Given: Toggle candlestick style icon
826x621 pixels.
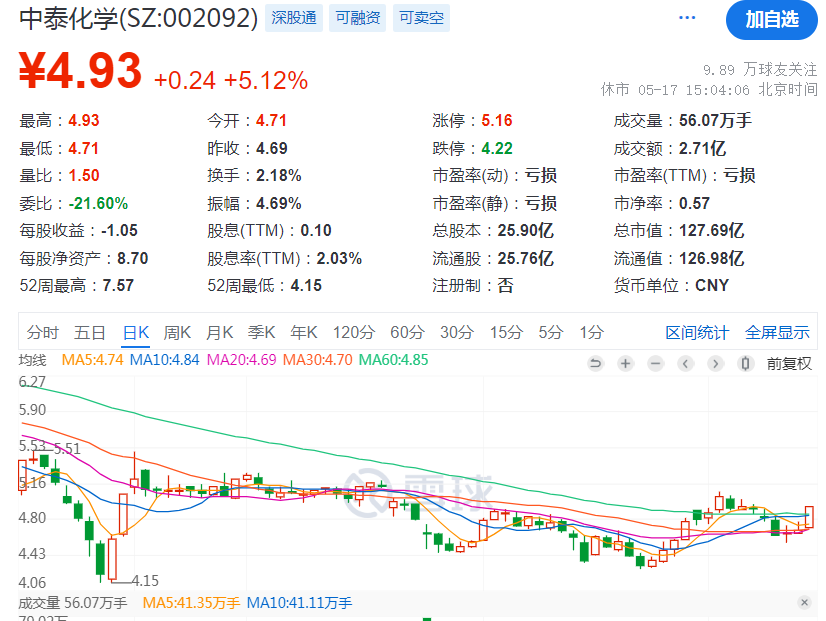Looking at the screenshot, I should (745, 363).
